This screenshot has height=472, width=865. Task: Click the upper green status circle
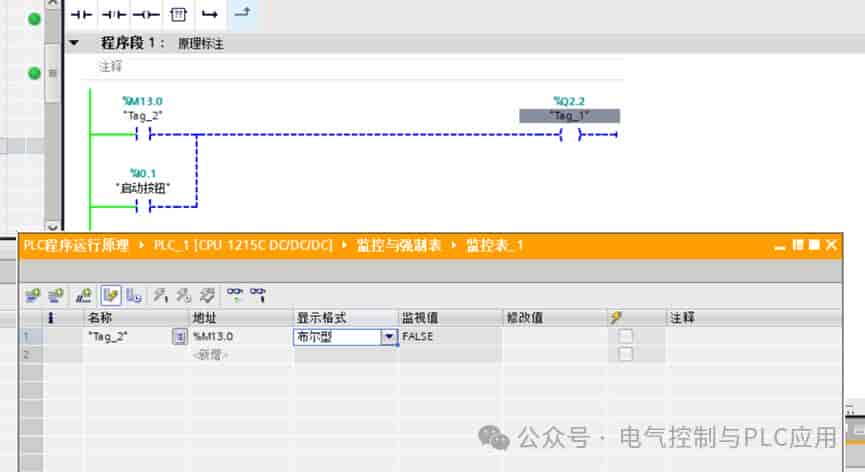[x=34, y=19]
